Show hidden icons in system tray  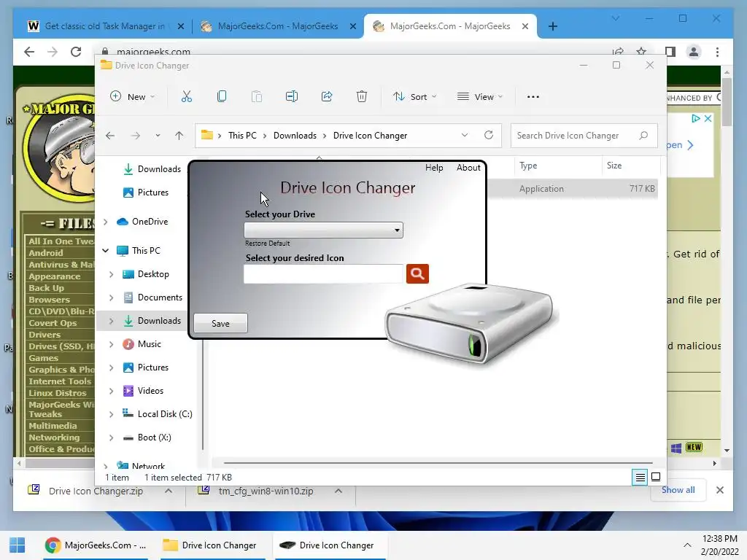[687, 545]
